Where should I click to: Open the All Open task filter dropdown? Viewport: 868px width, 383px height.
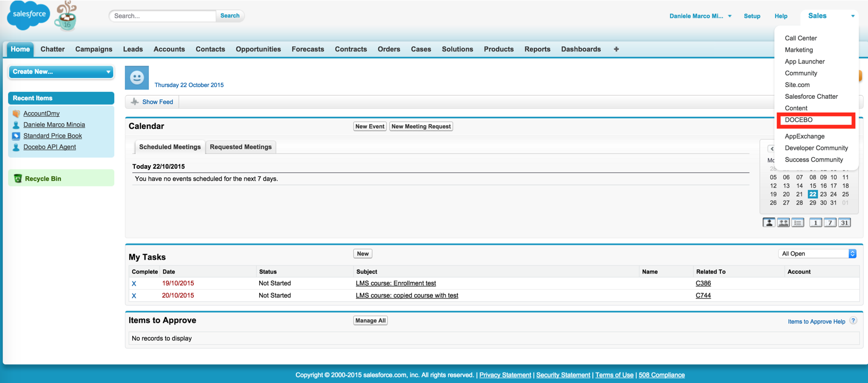tap(818, 254)
